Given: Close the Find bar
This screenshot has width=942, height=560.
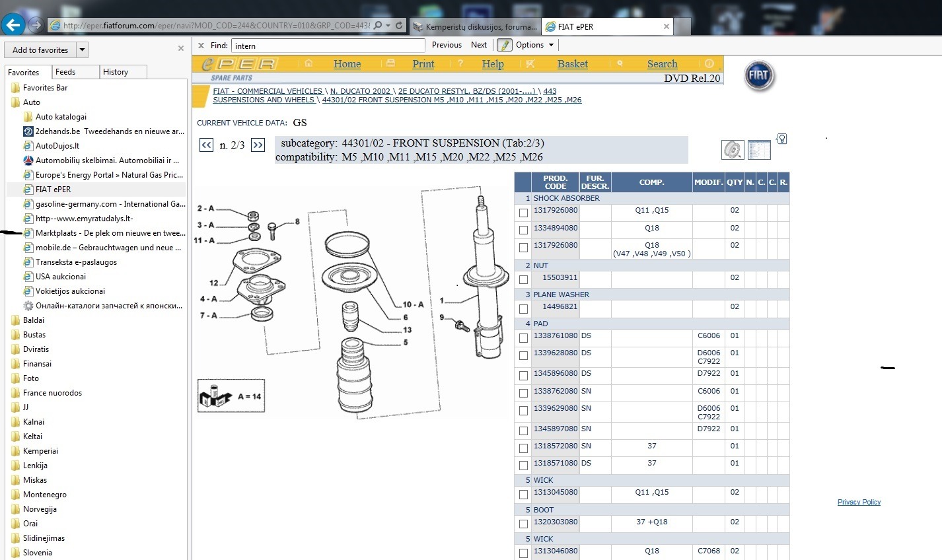Looking at the screenshot, I should point(201,46).
